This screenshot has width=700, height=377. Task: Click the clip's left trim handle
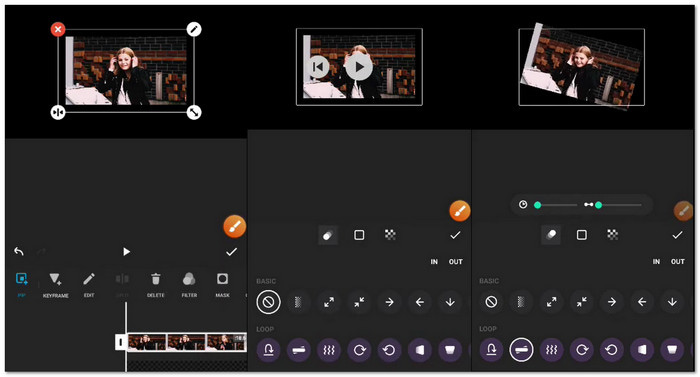click(x=121, y=342)
